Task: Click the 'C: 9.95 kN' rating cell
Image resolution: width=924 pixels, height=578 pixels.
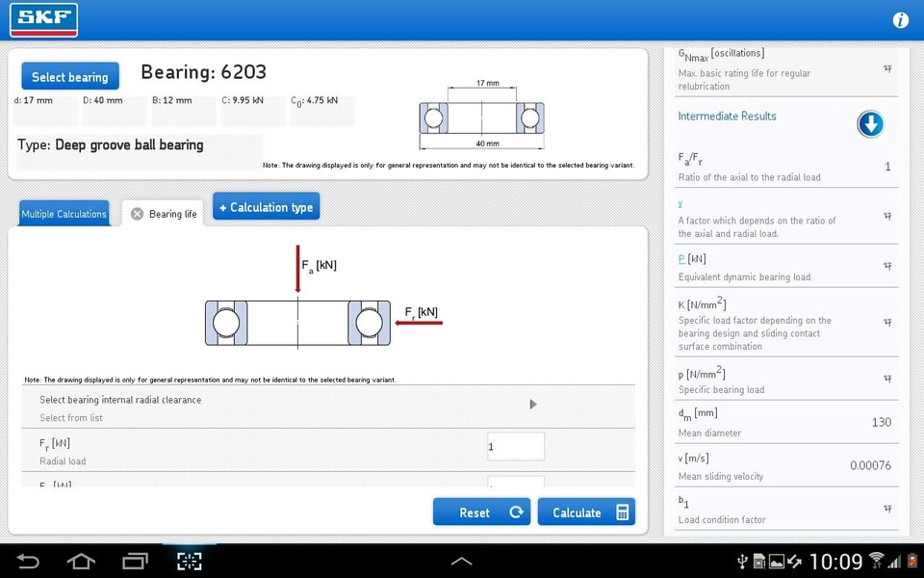Action: coord(253,110)
